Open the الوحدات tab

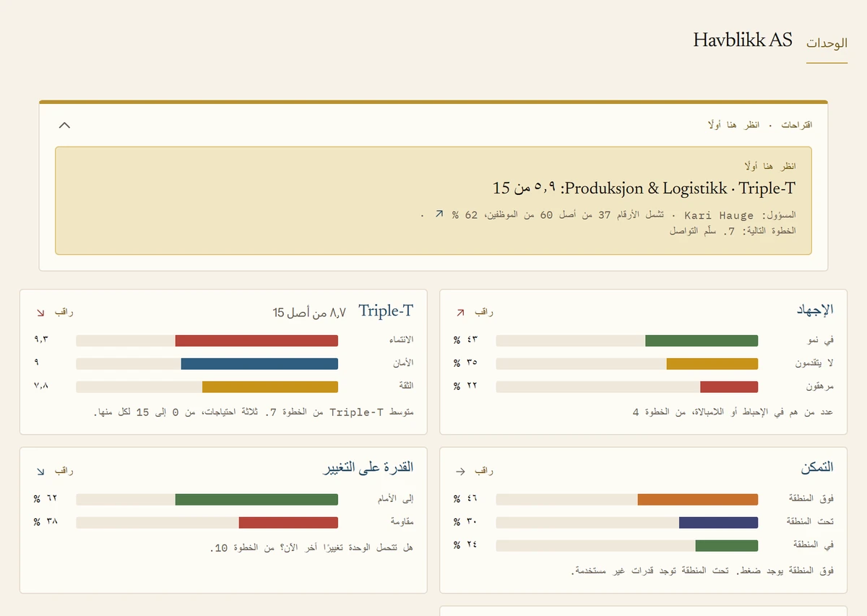pyautogui.click(x=827, y=43)
